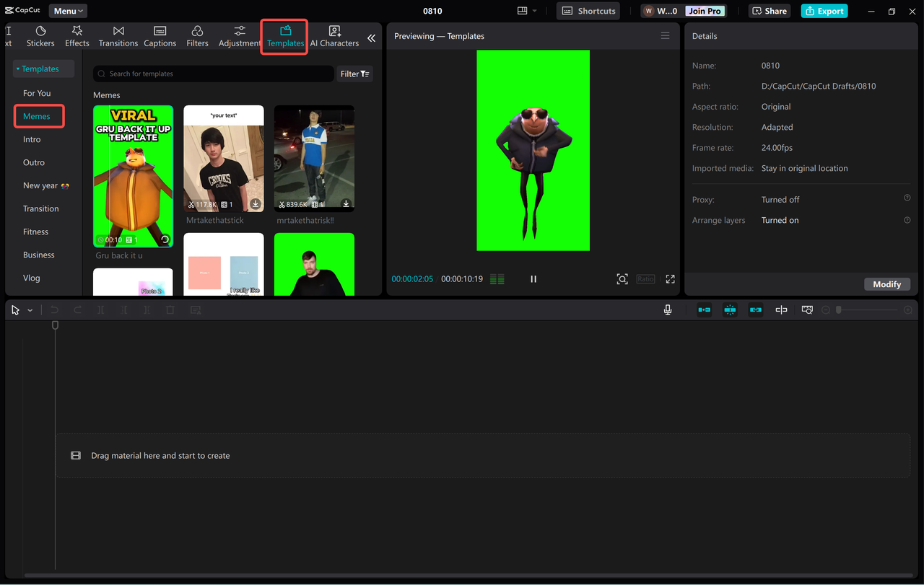Click the Modify button in Details panel
924x585 pixels.
click(887, 284)
